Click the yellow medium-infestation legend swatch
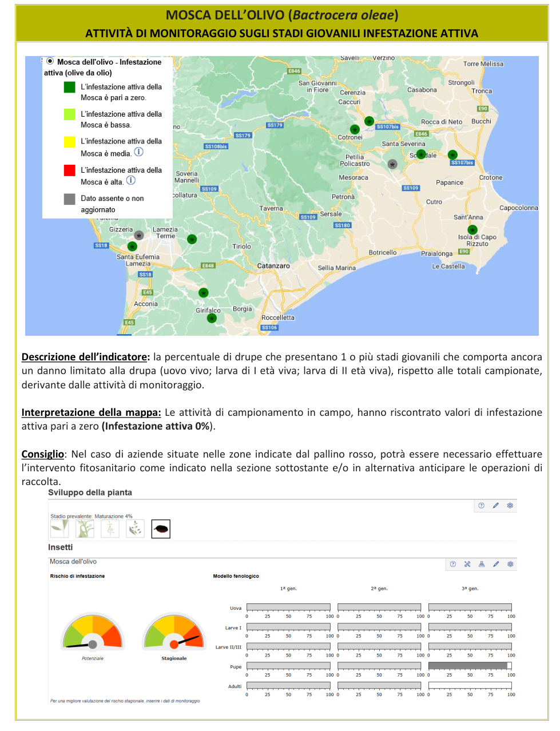This screenshot has width=560, height=731. point(70,142)
